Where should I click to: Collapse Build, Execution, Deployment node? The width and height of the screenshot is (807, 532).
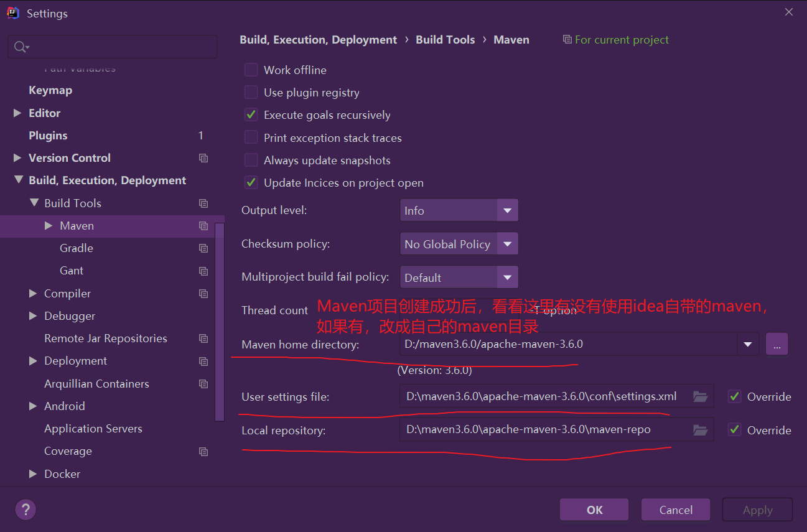click(x=17, y=180)
